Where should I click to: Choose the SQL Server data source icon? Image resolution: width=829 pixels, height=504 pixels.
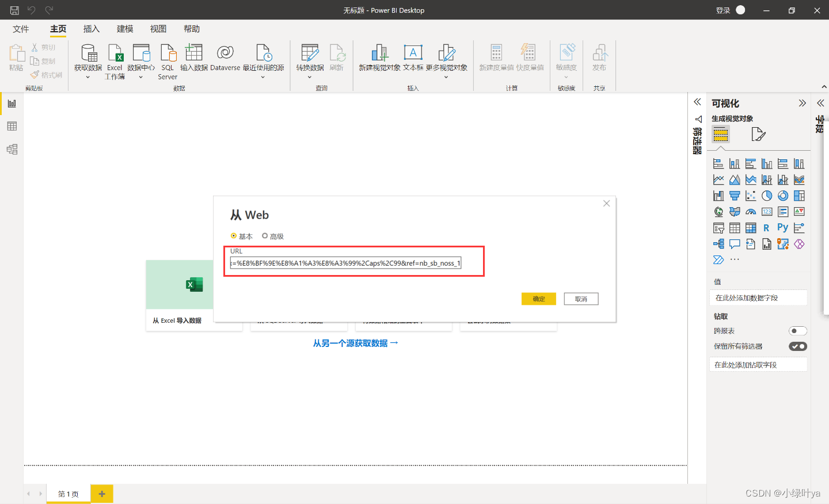click(x=168, y=53)
